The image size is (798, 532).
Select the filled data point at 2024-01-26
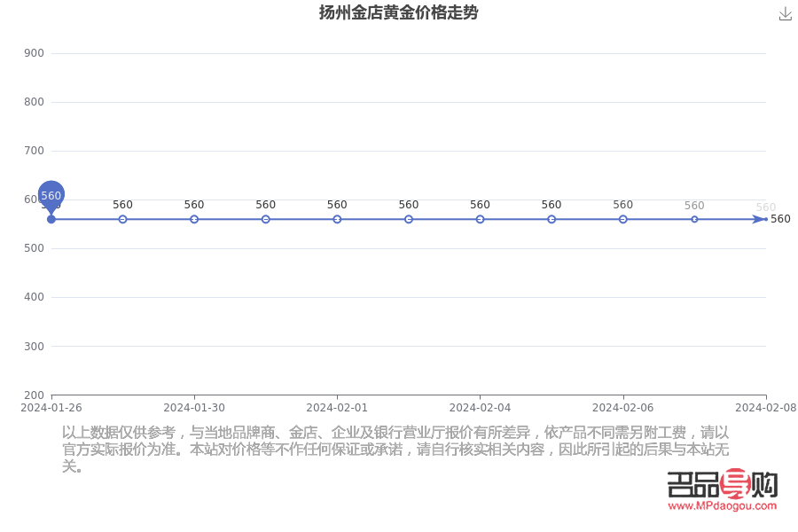51,219
